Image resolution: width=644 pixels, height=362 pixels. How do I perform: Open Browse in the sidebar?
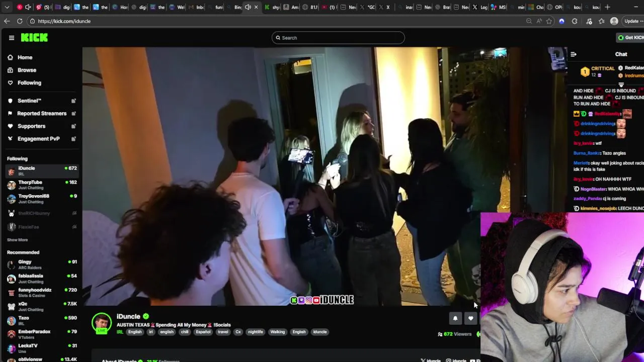(27, 70)
